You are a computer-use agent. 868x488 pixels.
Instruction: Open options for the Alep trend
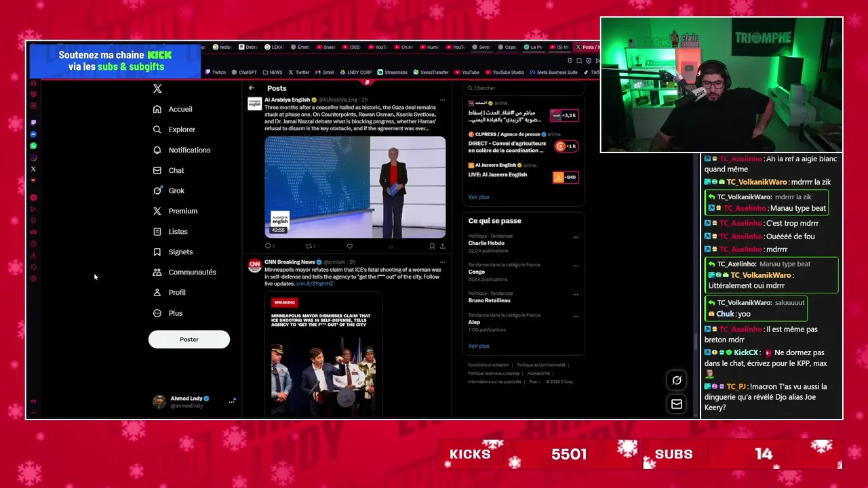(x=575, y=316)
